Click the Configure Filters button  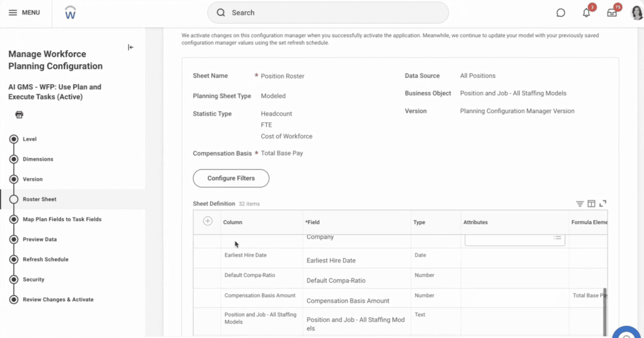tap(231, 178)
